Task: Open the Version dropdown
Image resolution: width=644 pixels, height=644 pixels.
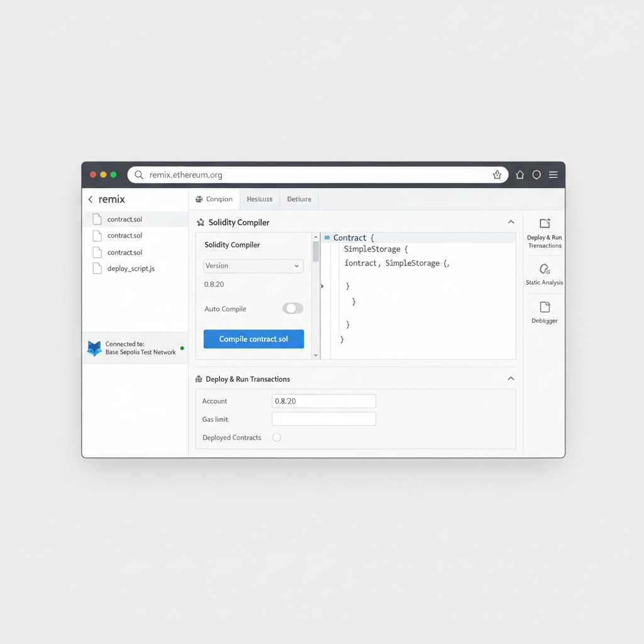Action: click(253, 266)
